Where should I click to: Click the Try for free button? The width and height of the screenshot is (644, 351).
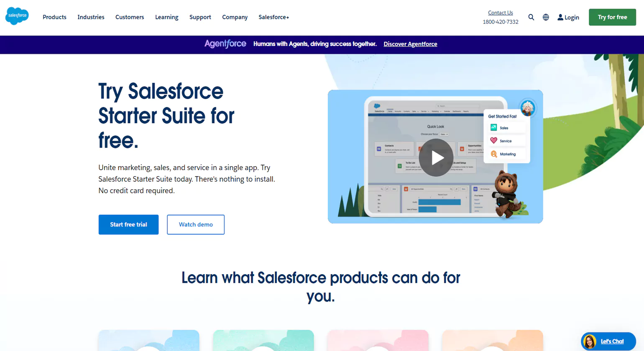[612, 17]
